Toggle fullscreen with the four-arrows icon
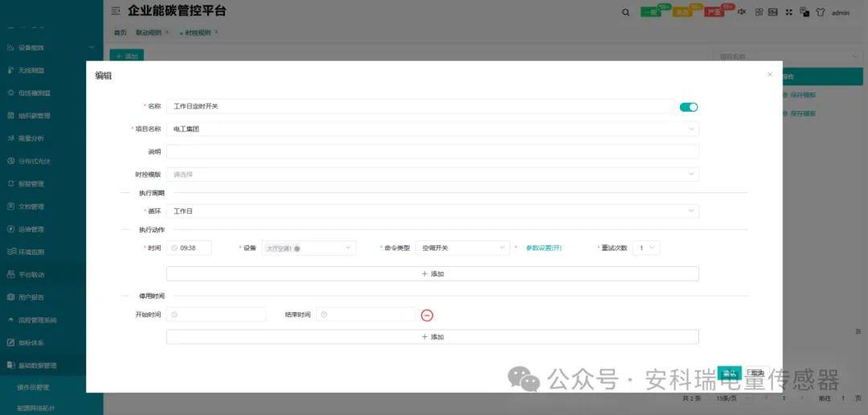 tap(789, 12)
